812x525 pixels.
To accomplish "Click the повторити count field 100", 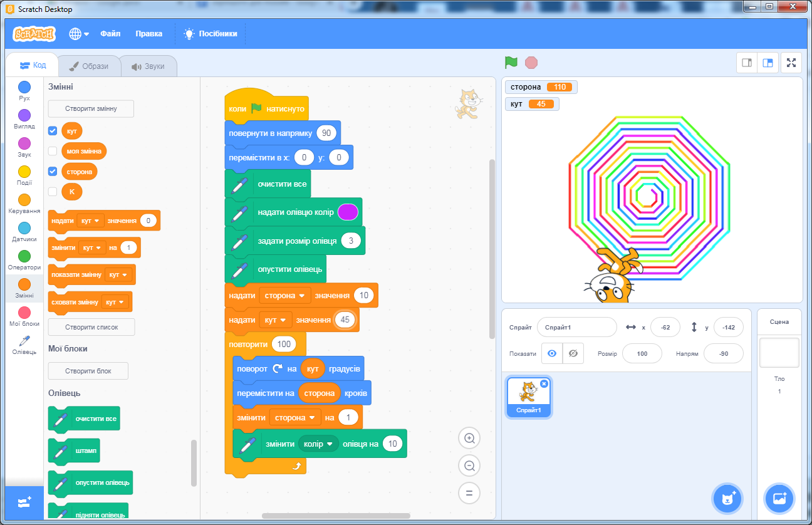I will click(x=284, y=344).
